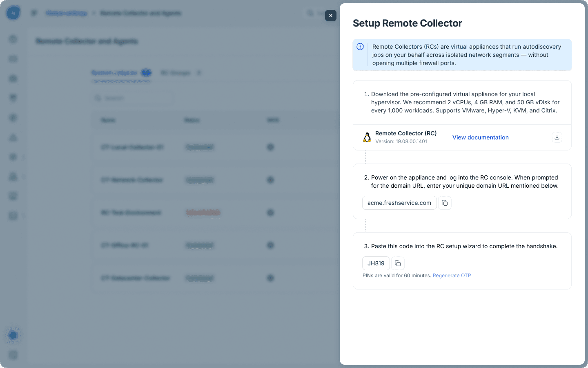Click the PINs are valid for 60 minutes note
Screen dimensions: 588x368
397,276
